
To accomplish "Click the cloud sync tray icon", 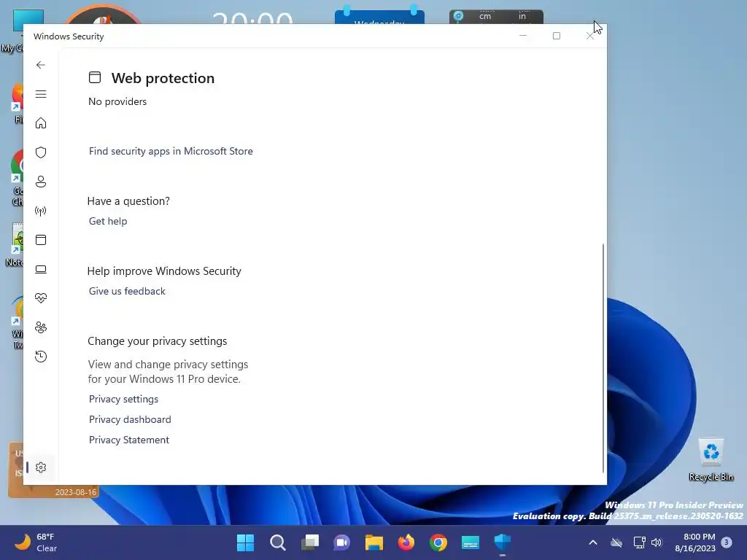I will 616,542.
